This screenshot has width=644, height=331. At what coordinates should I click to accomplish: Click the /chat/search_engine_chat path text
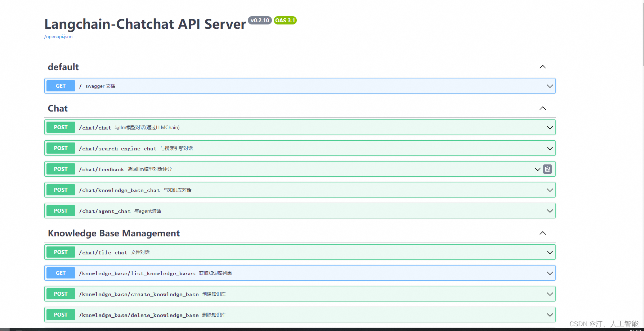(x=118, y=149)
